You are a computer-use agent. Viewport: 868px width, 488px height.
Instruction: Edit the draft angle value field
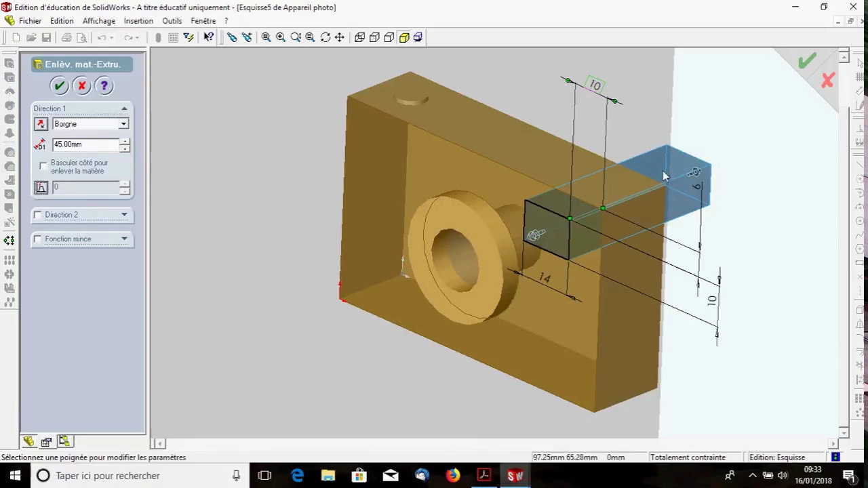tap(85, 187)
